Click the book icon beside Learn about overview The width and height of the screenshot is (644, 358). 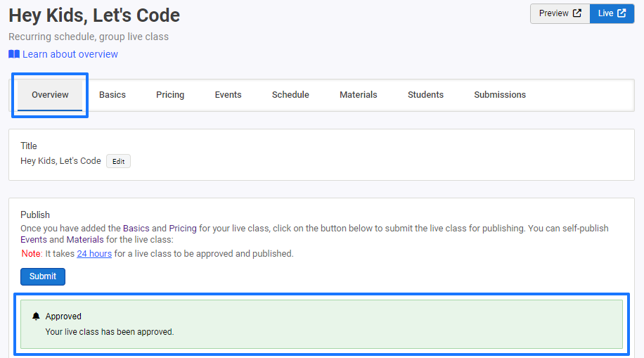point(14,54)
